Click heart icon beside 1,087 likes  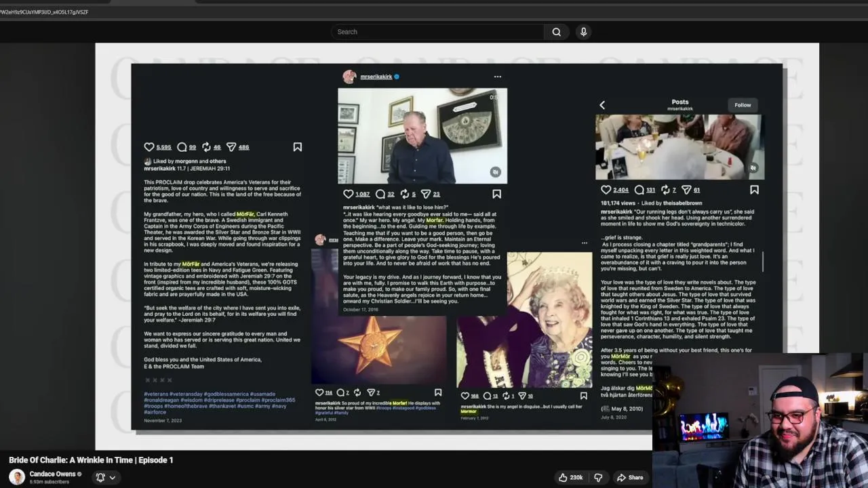tap(349, 194)
